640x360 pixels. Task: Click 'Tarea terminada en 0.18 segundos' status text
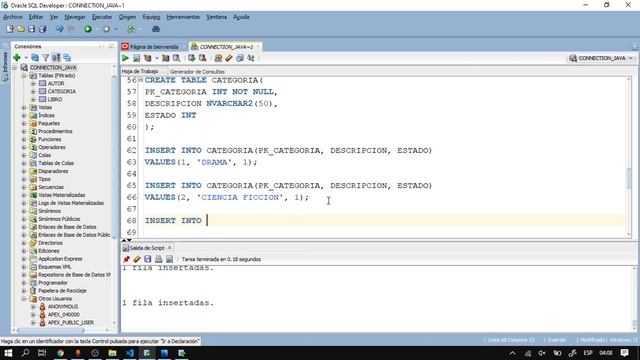click(221, 259)
